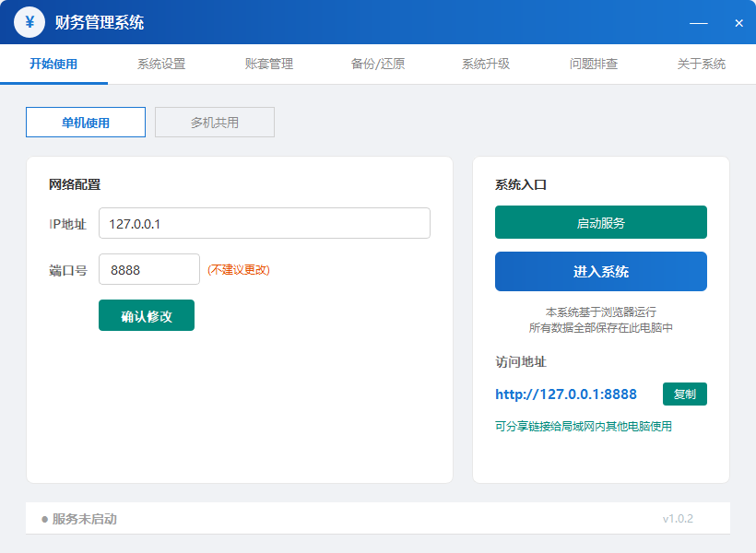Open the http://127.0.0.1:8888 link
The image size is (756, 553).
[x=566, y=394]
